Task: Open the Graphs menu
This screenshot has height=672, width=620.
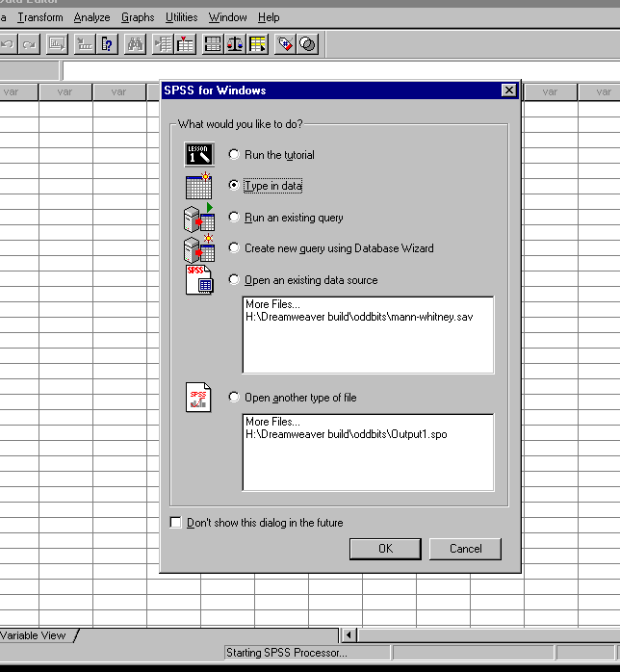Action: click(x=138, y=17)
